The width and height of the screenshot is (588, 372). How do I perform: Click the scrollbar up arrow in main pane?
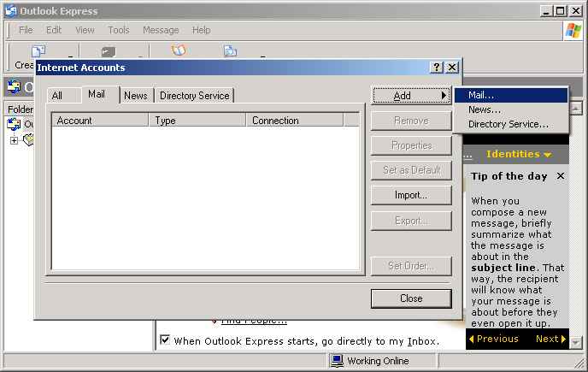(575, 109)
